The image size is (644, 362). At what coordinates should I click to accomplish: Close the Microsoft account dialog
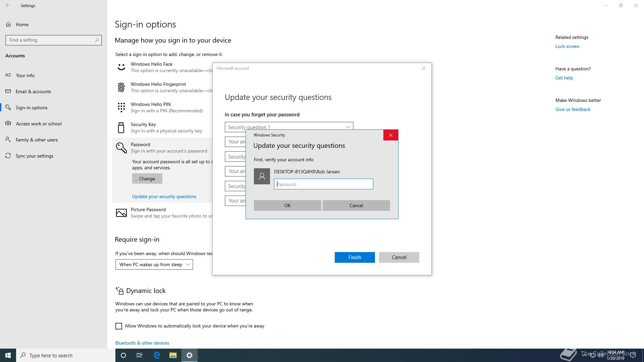424,68
